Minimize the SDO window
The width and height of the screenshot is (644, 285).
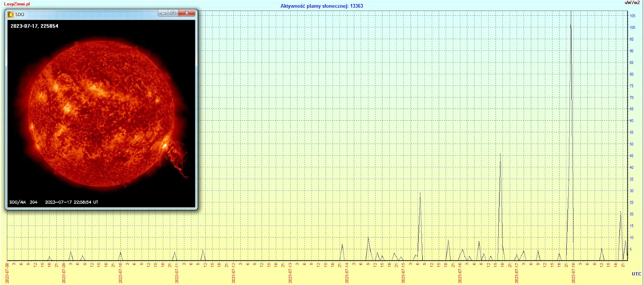[x=163, y=13]
